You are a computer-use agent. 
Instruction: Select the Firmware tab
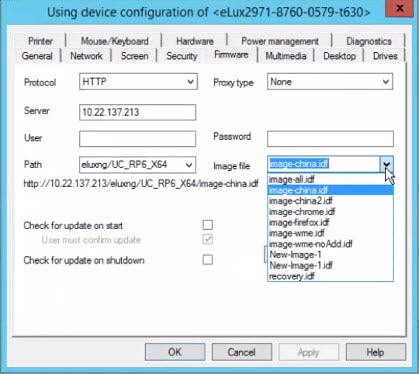click(231, 55)
